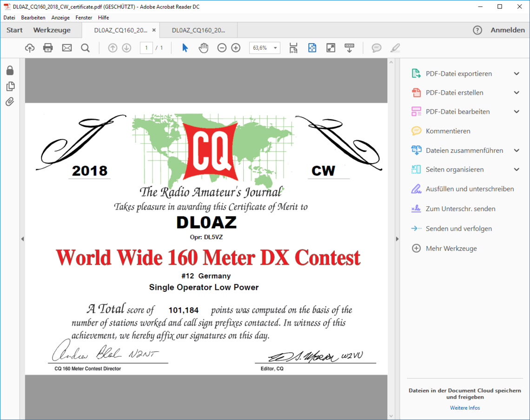The width and height of the screenshot is (530, 420).
Task: Click the Dateien zusammenführen icon
Action: click(x=416, y=151)
